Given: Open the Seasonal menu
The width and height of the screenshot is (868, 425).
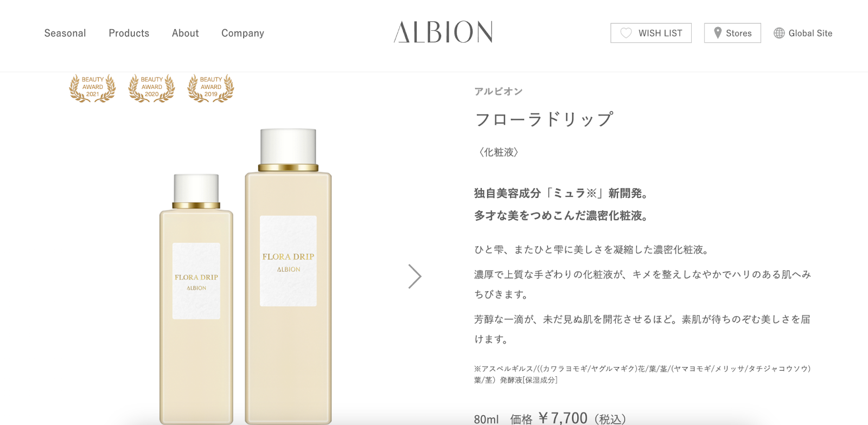Looking at the screenshot, I should [x=65, y=33].
